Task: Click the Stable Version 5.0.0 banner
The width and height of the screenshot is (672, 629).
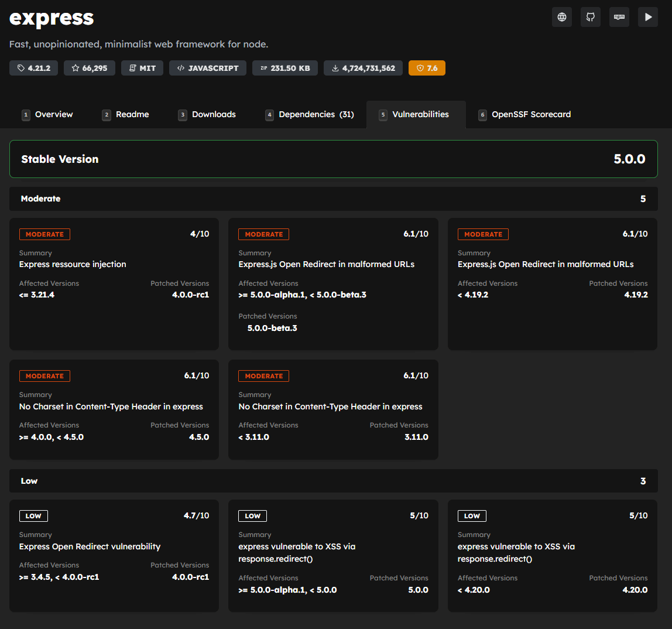Action: [334, 159]
